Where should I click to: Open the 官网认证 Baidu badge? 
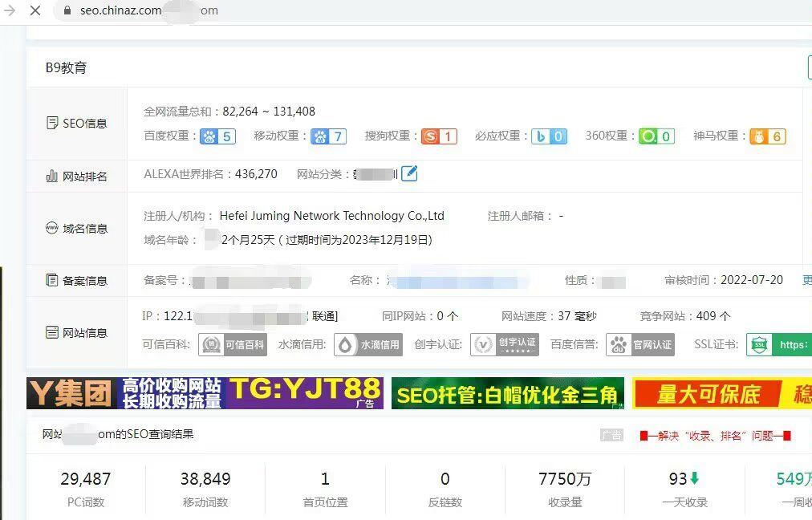(x=640, y=345)
